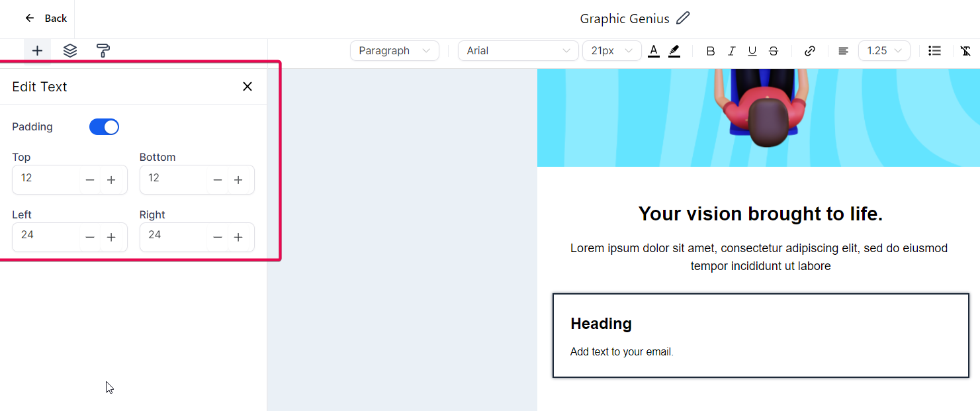Open the text alignment options
The width and height of the screenshot is (980, 411).
(843, 51)
